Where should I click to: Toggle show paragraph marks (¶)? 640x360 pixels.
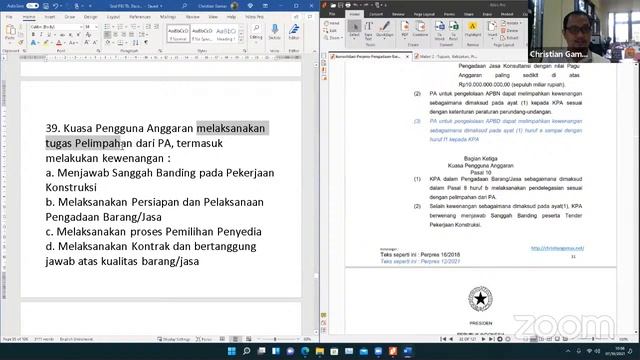[x=146, y=42]
